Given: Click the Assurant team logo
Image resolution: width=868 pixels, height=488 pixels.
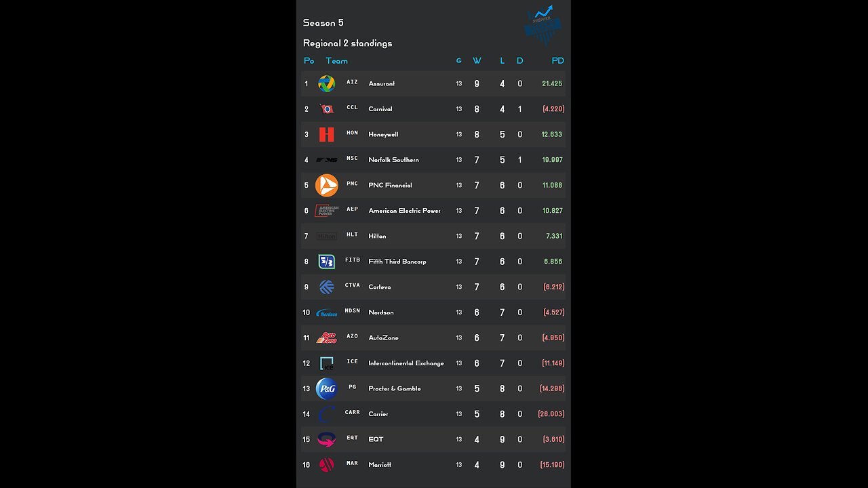Looking at the screenshot, I should click(326, 83).
